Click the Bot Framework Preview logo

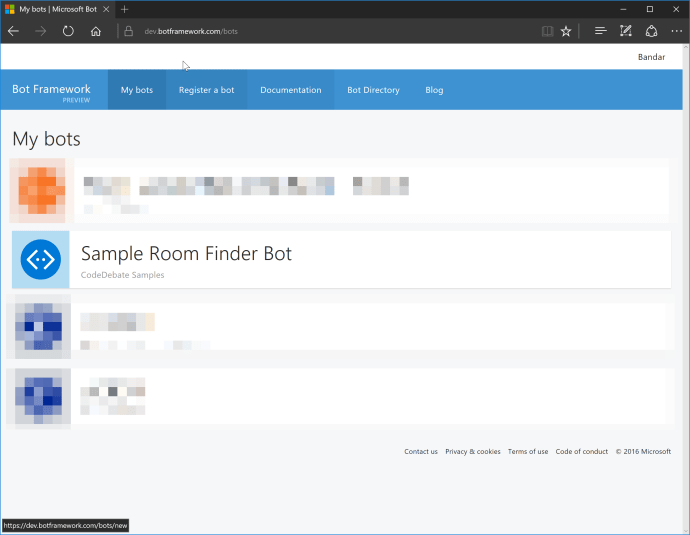pyautogui.click(x=51, y=92)
